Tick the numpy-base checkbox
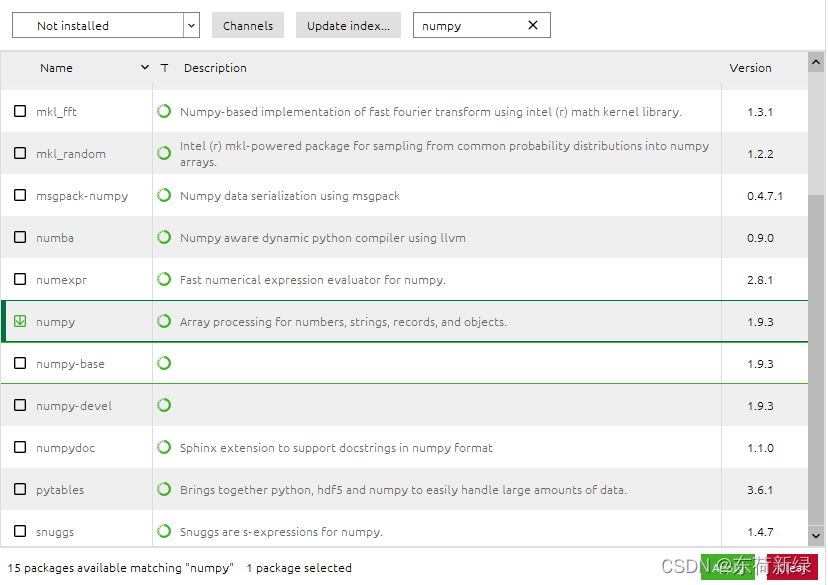This screenshot has width=828, height=585. tap(20, 363)
